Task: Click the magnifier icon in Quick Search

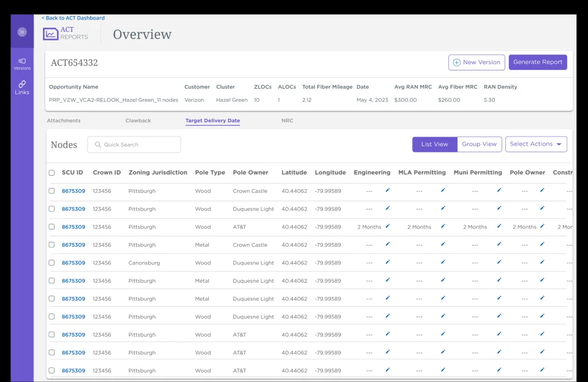Action: click(98, 144)
